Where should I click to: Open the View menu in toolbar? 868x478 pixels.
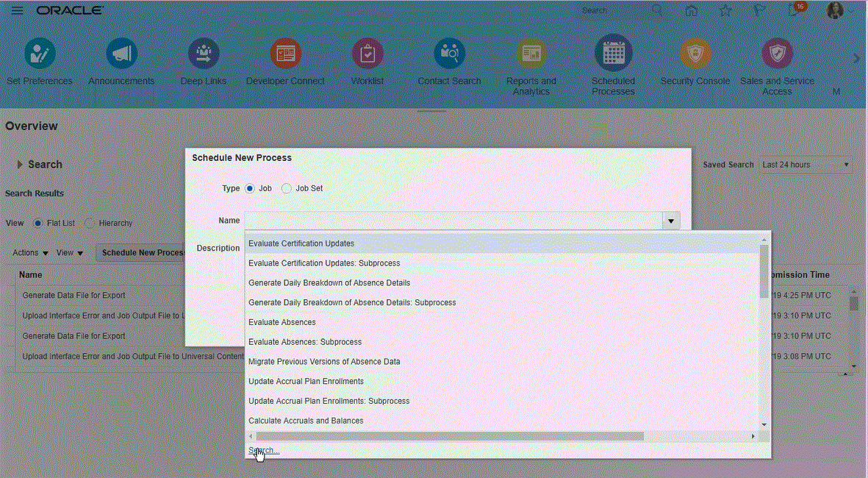tap(70, 253)
